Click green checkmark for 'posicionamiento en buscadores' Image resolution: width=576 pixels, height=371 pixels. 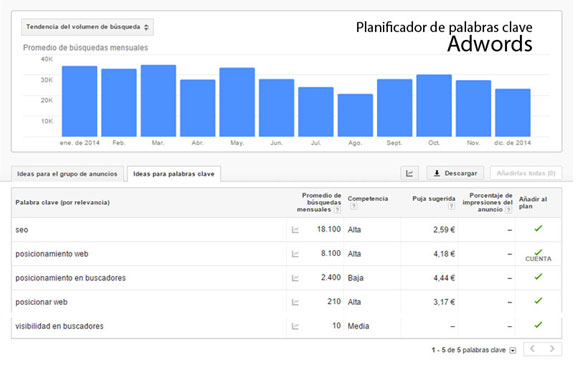point(538,277)
